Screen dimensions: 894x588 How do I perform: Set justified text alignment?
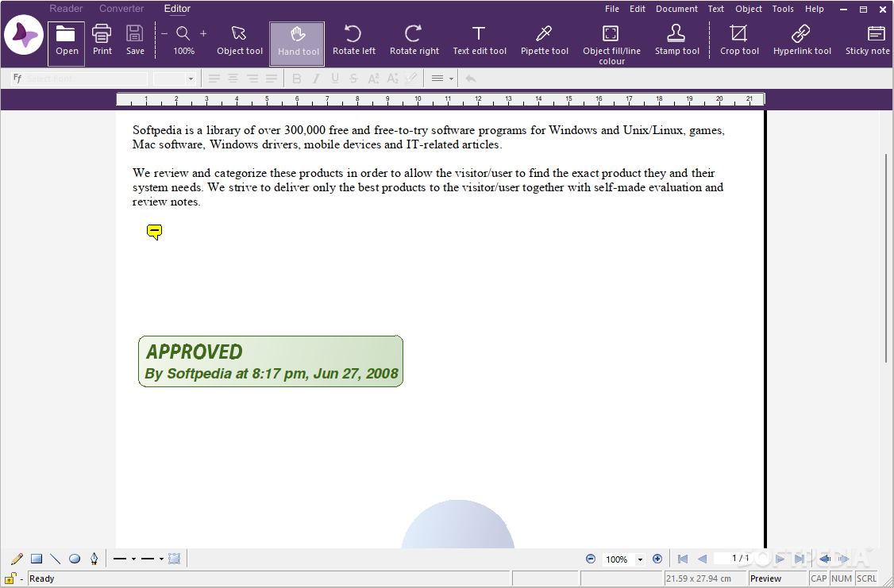(x=272, y=79)
